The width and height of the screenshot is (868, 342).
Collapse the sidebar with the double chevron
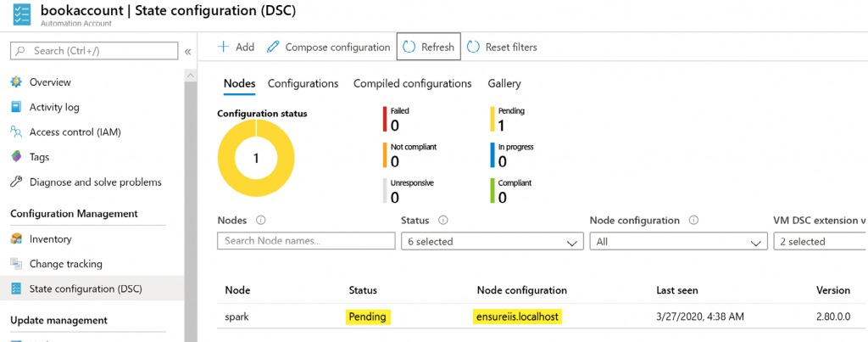pyautogui.click(x=187, y=52)
